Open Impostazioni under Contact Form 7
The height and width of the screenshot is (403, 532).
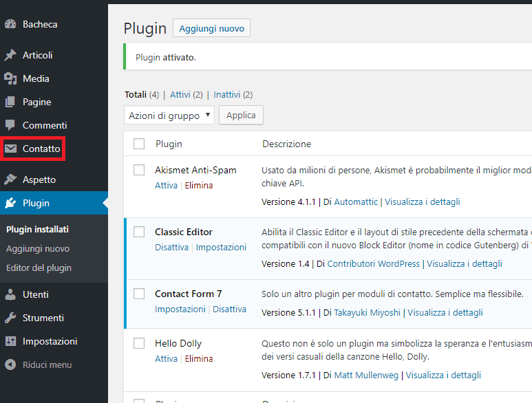[x=180, y=309]
